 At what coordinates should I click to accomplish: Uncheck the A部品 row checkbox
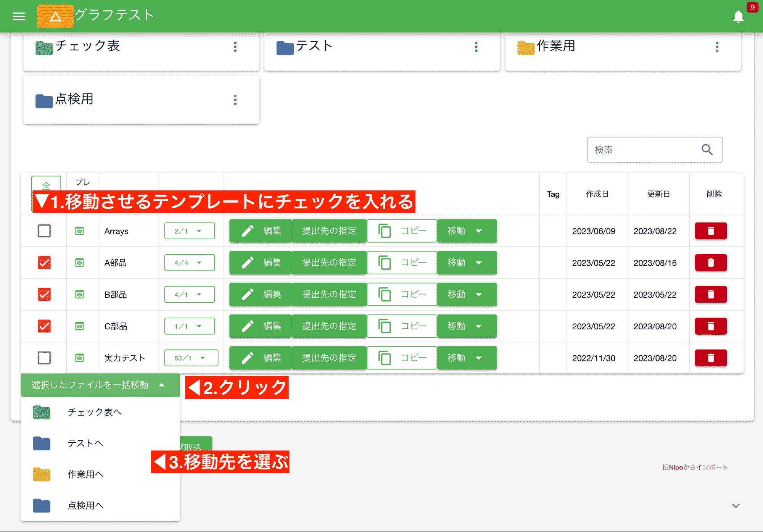click(44, 263)
